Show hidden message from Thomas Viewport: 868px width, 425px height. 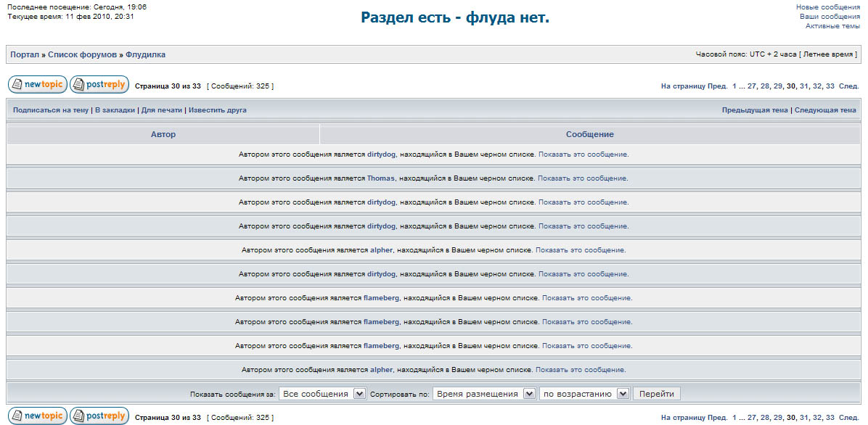[x=583, y=178]
